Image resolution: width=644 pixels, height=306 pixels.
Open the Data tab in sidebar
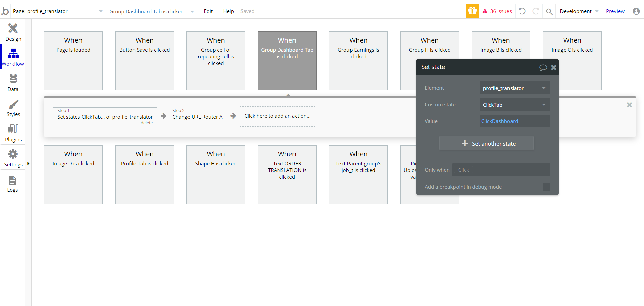[x=13, y=83]
